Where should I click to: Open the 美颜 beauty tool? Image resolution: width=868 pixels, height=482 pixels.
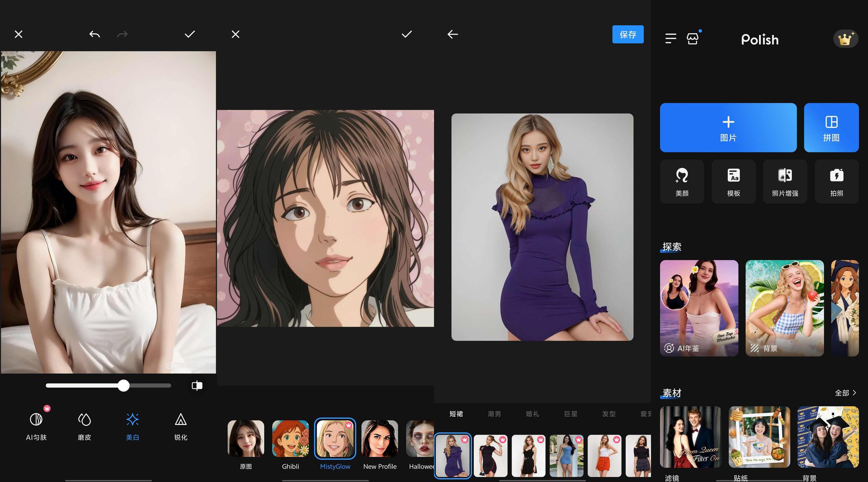coord(682,182)
